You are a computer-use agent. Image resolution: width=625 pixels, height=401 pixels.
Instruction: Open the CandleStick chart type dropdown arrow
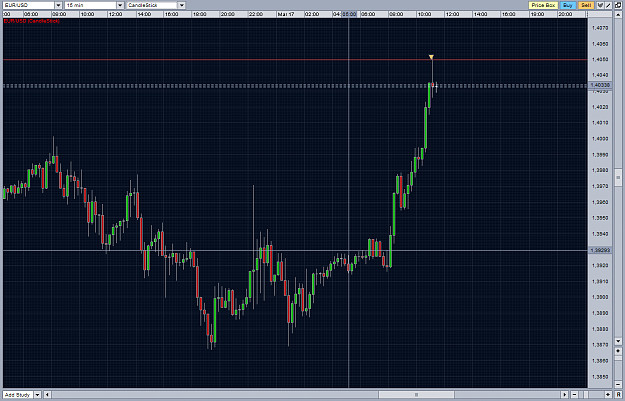pos(181,5)
